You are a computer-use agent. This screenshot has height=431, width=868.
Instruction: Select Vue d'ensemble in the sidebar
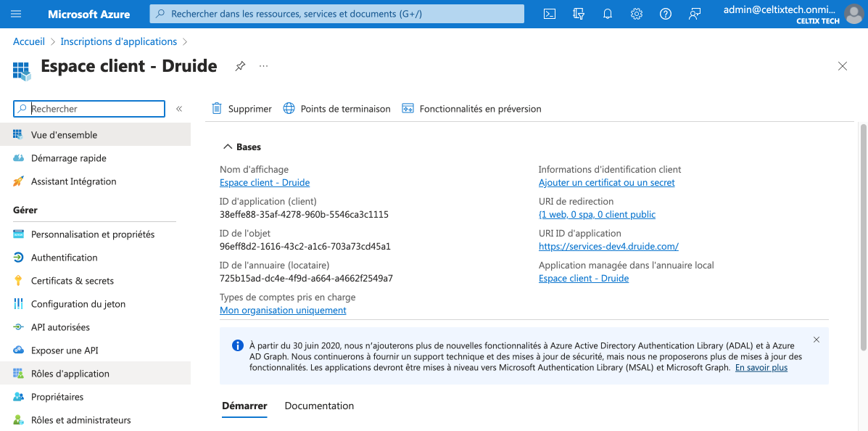point(95,135)
